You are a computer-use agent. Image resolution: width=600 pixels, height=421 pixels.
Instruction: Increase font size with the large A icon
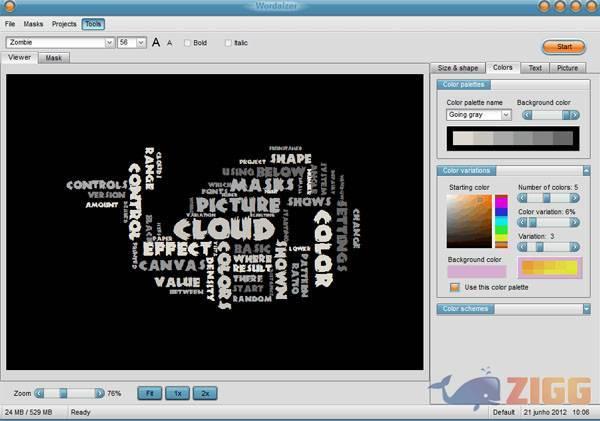(156, 43)
